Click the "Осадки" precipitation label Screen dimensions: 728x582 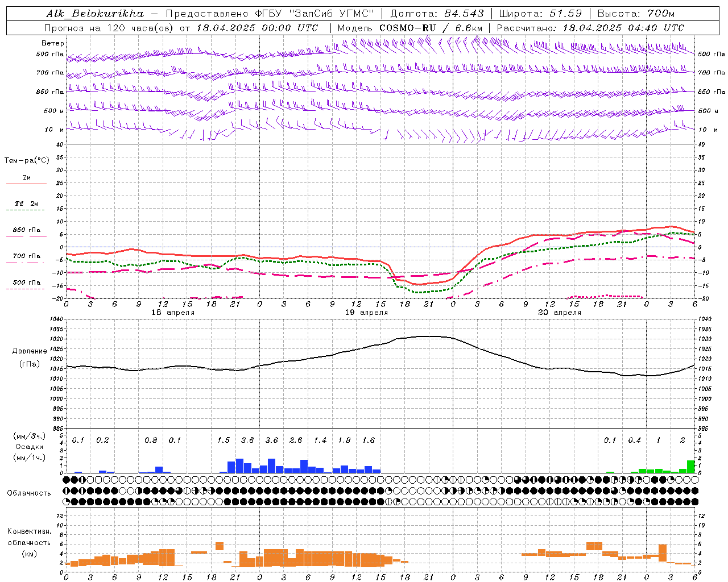(x=29, y=447)
